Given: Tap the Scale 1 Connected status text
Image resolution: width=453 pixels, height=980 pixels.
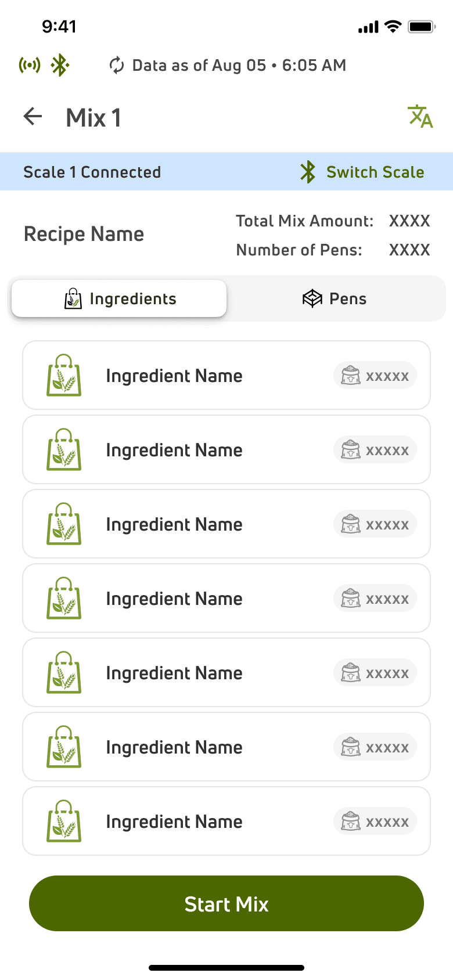Looking at the screenshot, I should pyautogui.click(x=92, y=172).
